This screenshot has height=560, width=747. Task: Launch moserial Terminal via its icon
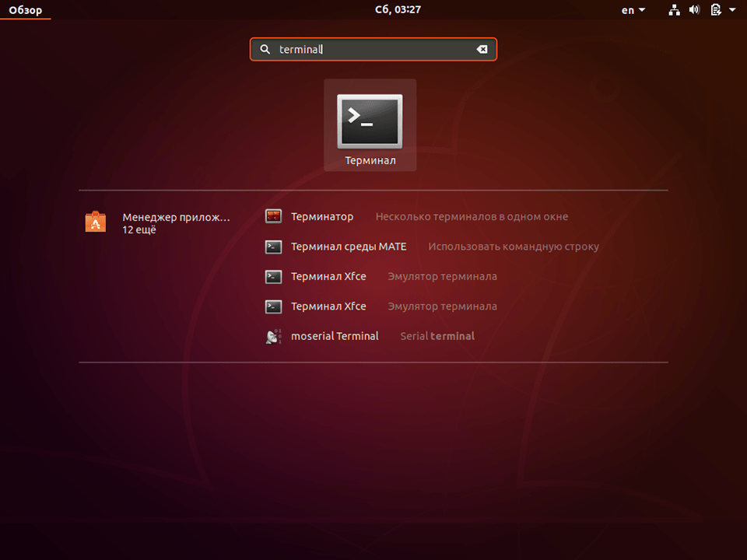click(x=273, y=336)
